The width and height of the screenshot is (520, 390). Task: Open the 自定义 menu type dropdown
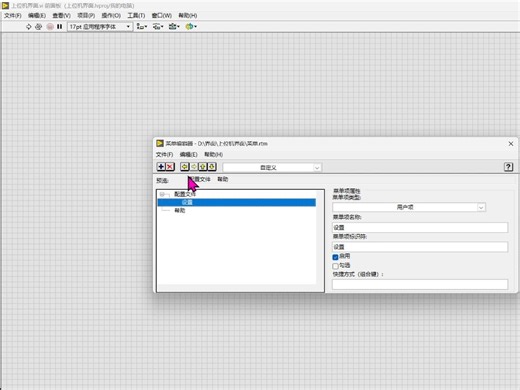click(x=272, y=168)
